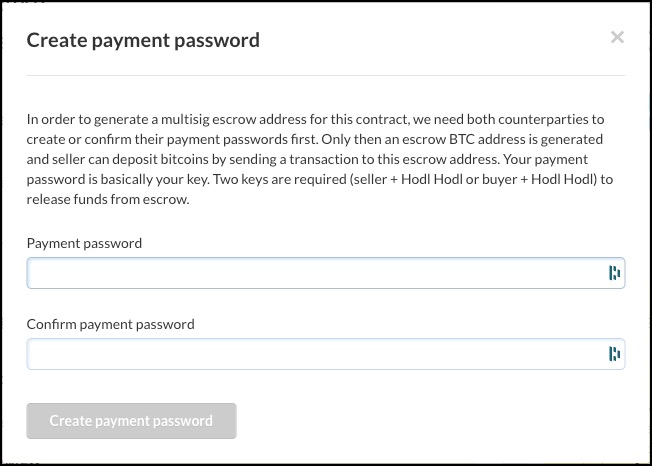Click the "Payment password" field label
This screenshot has height=466, width=652.
(x=84, y=243)
